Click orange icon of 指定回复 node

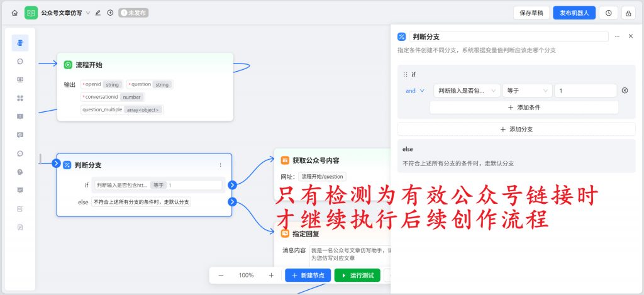(x=285, y=233)
